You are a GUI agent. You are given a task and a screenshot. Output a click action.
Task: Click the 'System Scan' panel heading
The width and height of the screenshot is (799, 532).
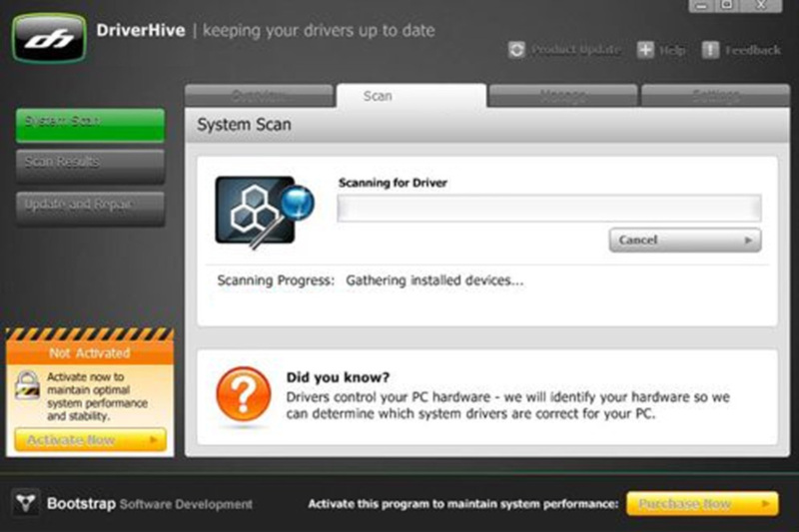(244, 125)
